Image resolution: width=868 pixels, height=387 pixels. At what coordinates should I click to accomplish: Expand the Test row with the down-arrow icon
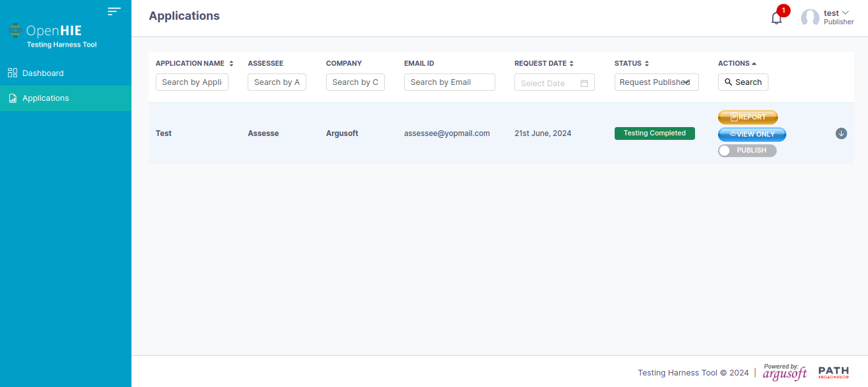point(841,133)
